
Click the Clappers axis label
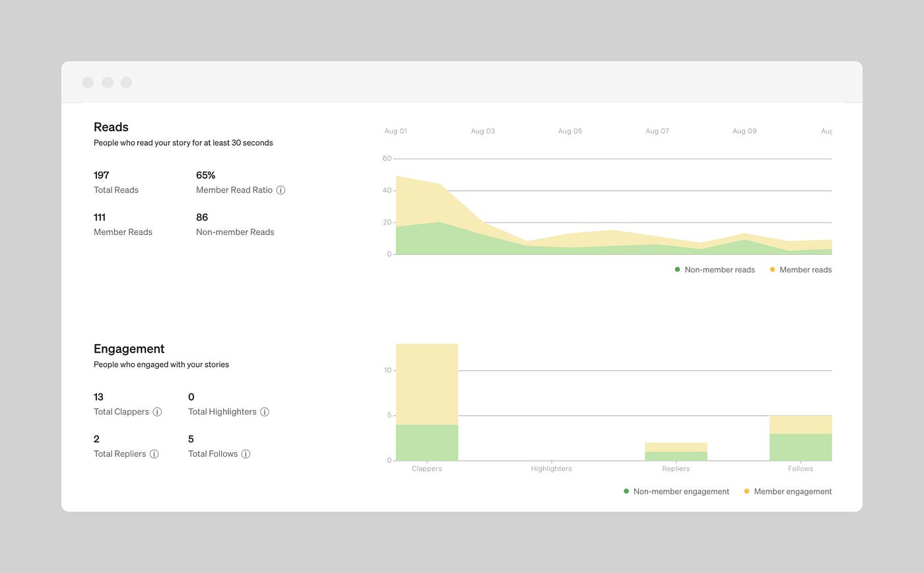click(x=427, y=469)
